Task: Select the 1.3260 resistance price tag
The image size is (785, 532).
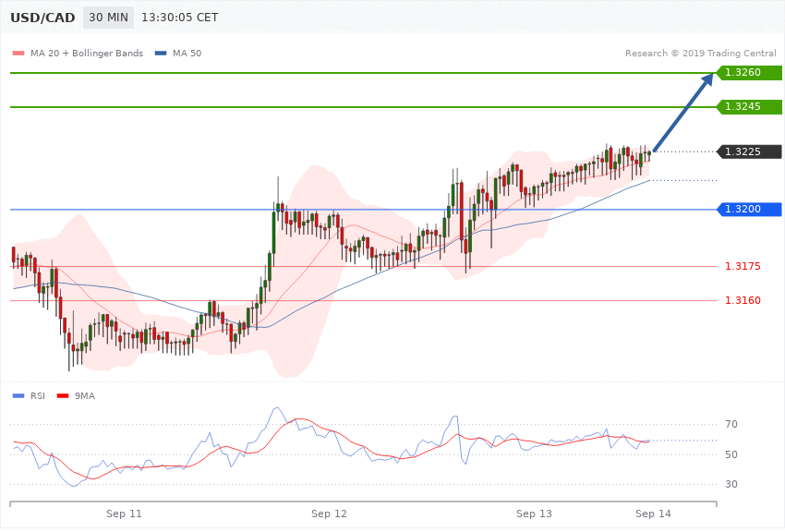Action: pos(750,73)
